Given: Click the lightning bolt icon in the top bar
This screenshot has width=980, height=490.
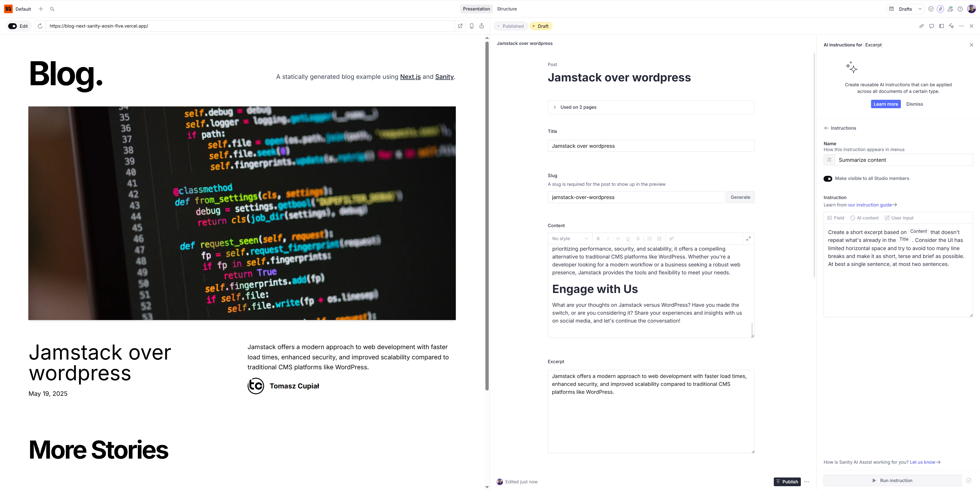Looking at the screenshot, I should 940,9.
